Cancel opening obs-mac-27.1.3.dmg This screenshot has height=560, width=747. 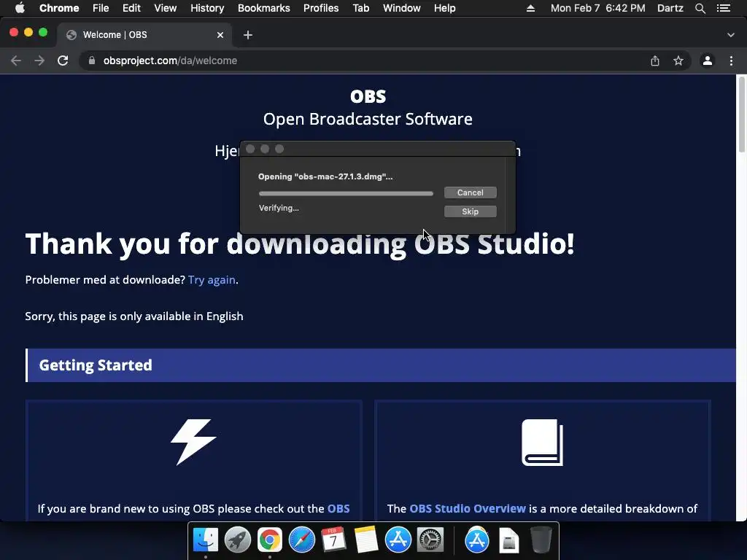click(471, 192)
